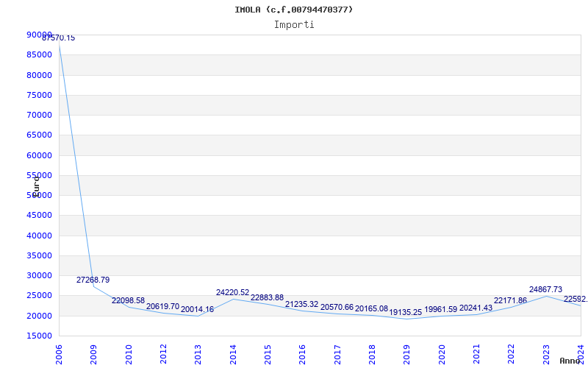Image resolution: width=588 pixels, height=368 pixels.
Task: Select the 20619.70 data label
Action: pos(162,306)
